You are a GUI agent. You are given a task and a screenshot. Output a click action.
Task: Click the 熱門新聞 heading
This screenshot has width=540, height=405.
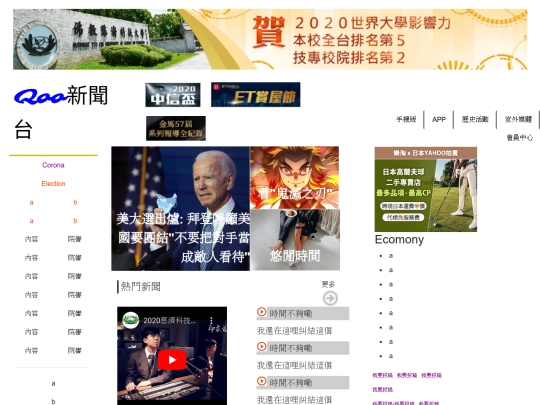coord(141,287)
